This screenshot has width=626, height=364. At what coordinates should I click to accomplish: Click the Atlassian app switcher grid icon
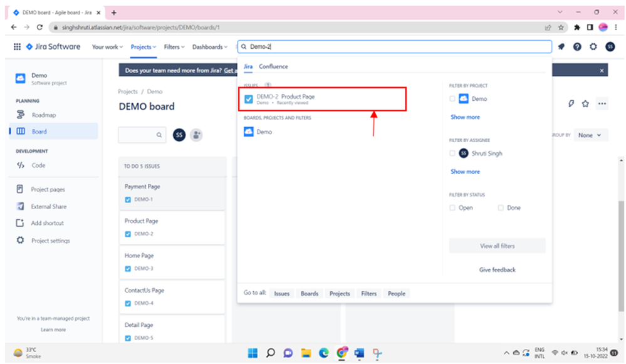click(x=17, y=46)
